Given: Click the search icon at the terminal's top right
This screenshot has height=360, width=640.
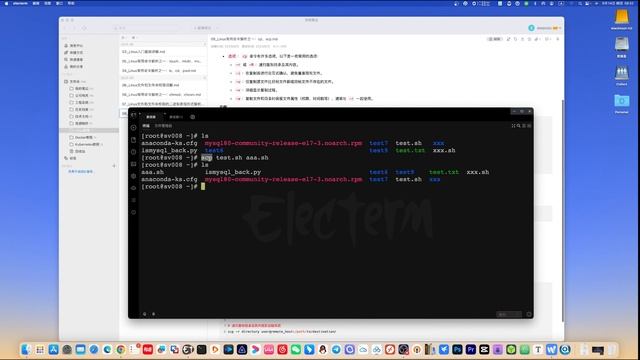Looking at the screenshot, I should pyautogui.click(x=518, y=126).
